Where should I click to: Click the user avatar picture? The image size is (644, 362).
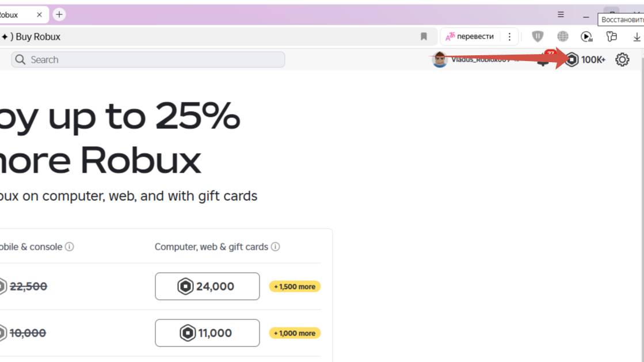click(x=440, y=59)
